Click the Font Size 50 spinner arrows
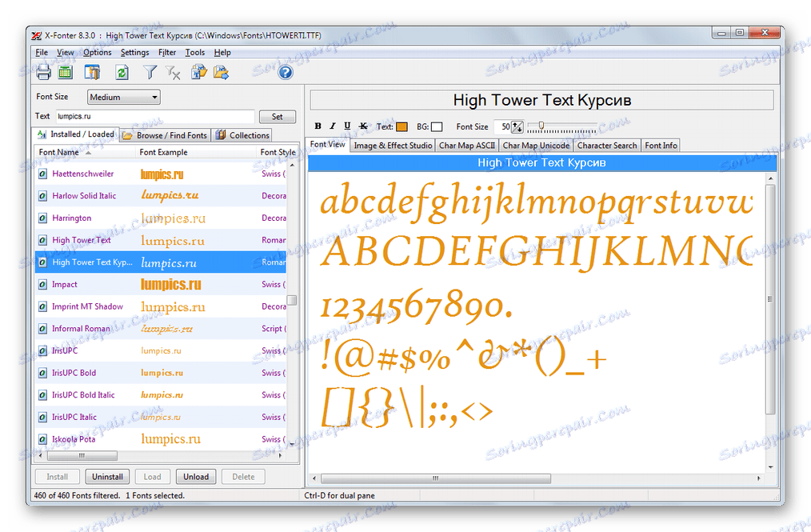The image size is (811, 532). pos(517,126)
